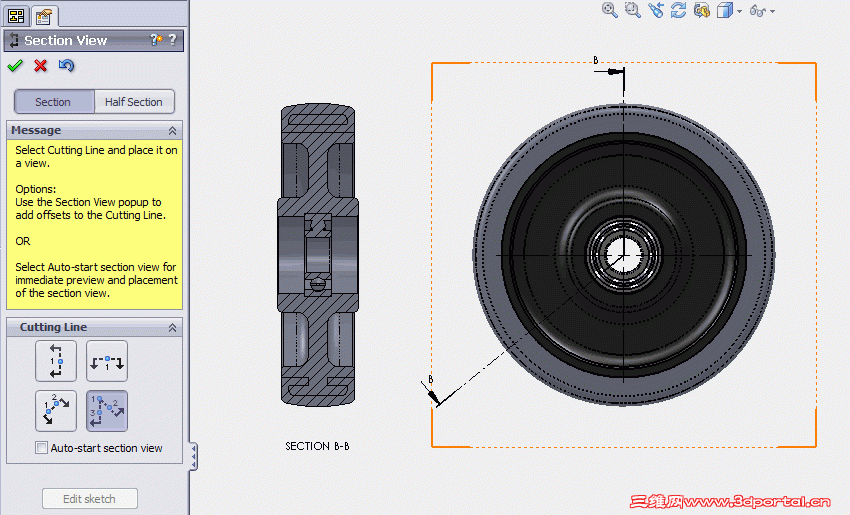Click the Previous View icon
The width and height of the screenshot is (850, 515).
(x=656, y=10)
